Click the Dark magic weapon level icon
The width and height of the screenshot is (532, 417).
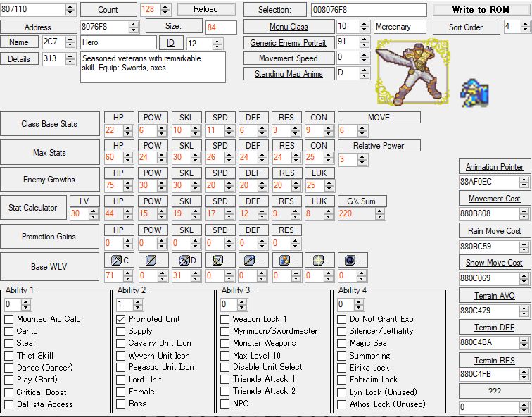tap(350, 261)
